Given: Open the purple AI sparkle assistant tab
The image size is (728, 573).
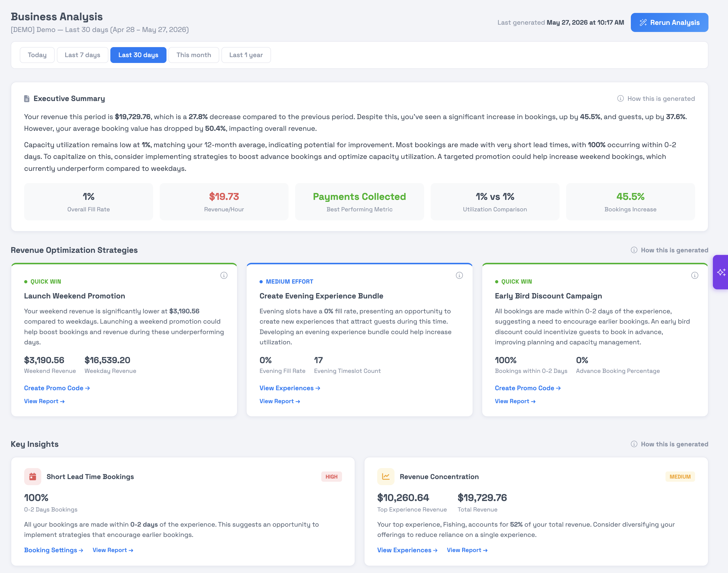Looking at the screenshot, I should click(x=721, y=272).
